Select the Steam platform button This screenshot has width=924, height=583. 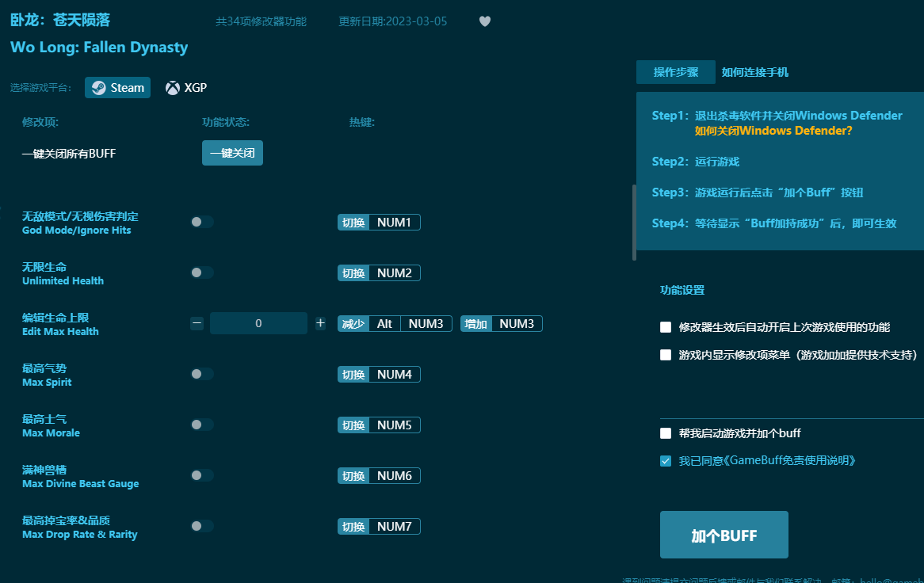coord(118,88)
